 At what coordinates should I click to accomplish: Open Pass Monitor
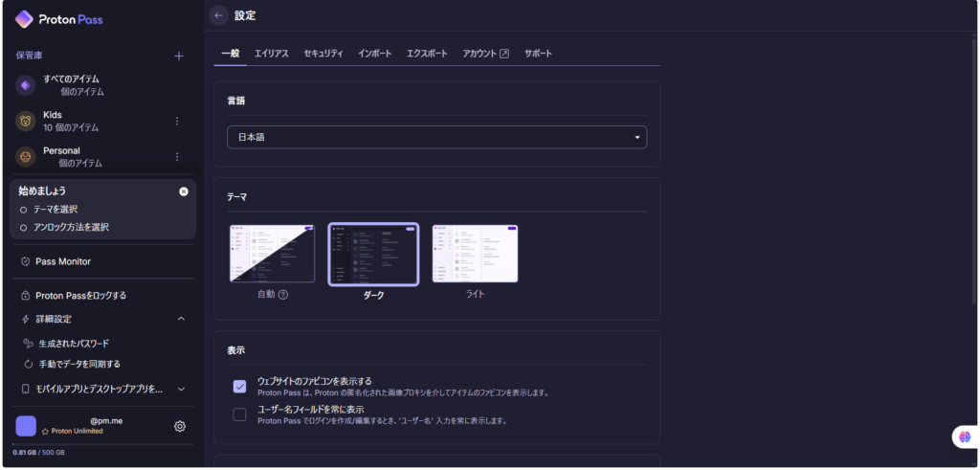click(63, 261)
